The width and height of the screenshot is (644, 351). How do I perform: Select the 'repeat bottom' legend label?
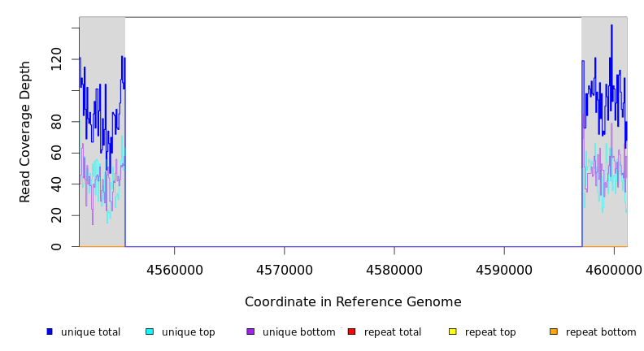pyautogui.click(x=601, y=332)
